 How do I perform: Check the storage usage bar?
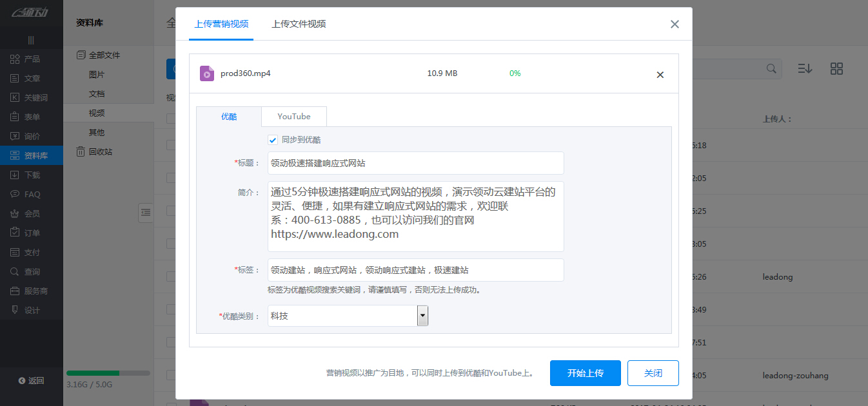tap(108, 372)
